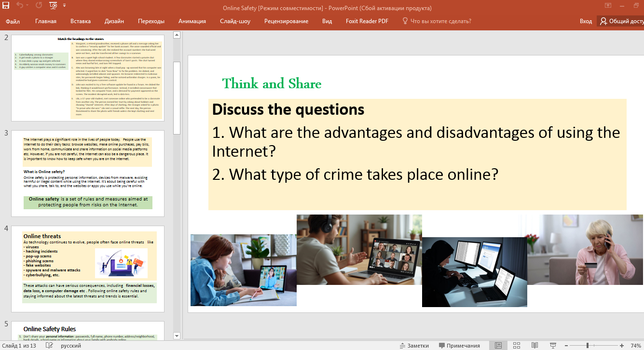Switch to Slide Sorter view
This screenshot has height=350, width=644.
point(516,345)
